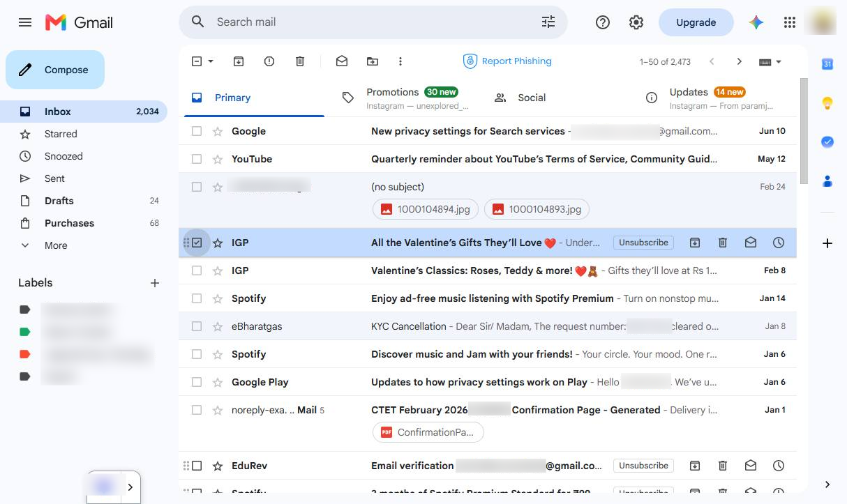Viewport: 847px width, 504px height.
Task: Star the Google privacy settings email
Action: (x=218, y=131)
